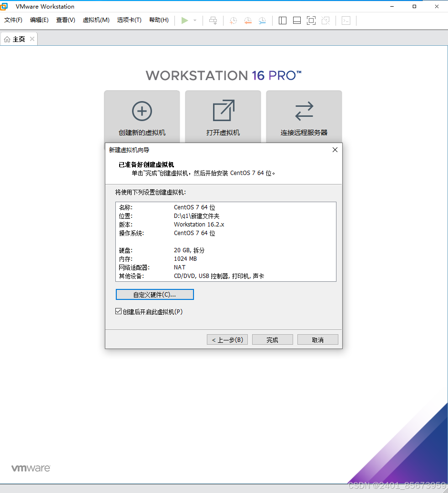
Task: Click the 已准备好创建虚拟机 heading
Action: (x=146, y=164)
